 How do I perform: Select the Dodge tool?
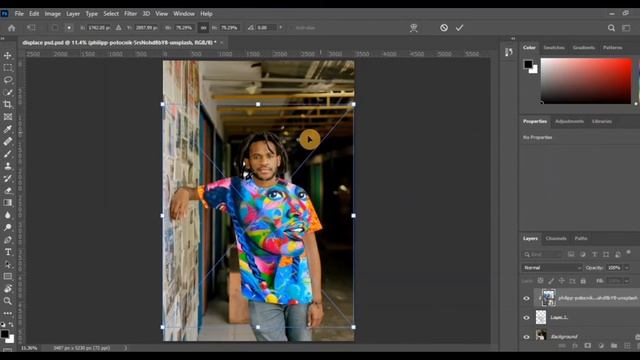(x=8, y=227)
